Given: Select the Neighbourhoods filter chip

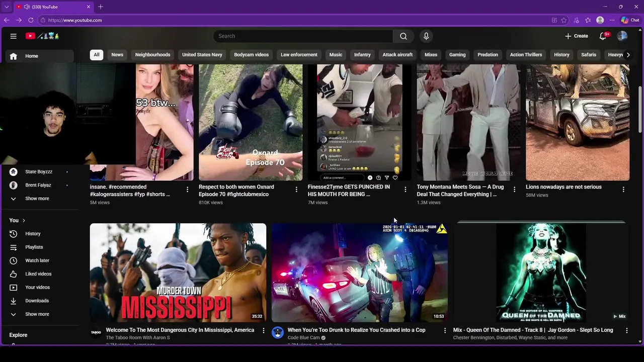Looking at the screenshot, I should [152, 55].
